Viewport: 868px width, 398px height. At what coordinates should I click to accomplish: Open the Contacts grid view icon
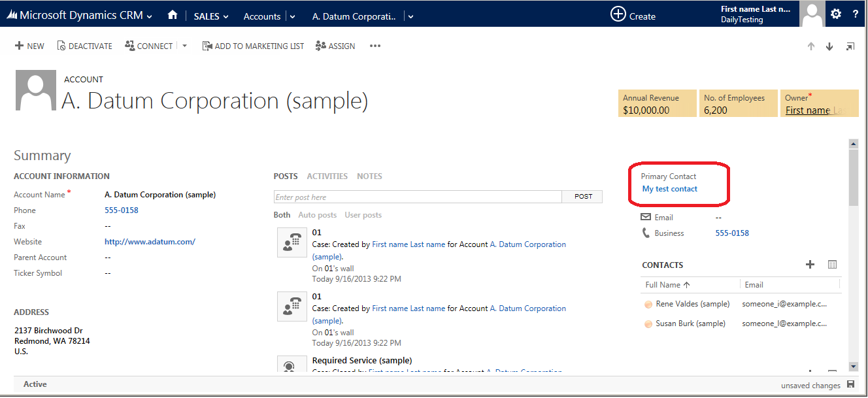(832, 265)
